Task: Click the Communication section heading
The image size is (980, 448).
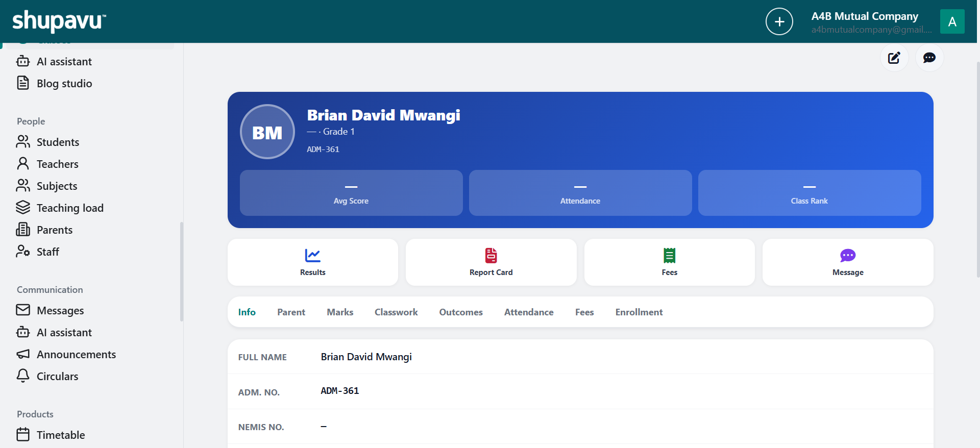Action: [50, 290]
